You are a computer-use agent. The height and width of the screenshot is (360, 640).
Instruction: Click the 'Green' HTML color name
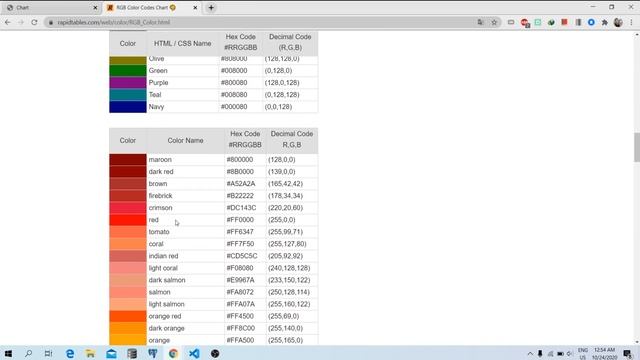(158, 71)
